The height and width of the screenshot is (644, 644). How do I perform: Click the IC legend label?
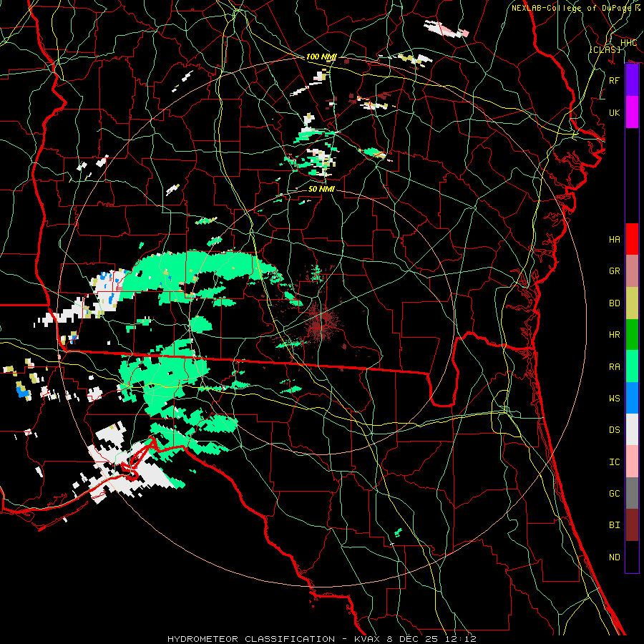tap(615, 462)
